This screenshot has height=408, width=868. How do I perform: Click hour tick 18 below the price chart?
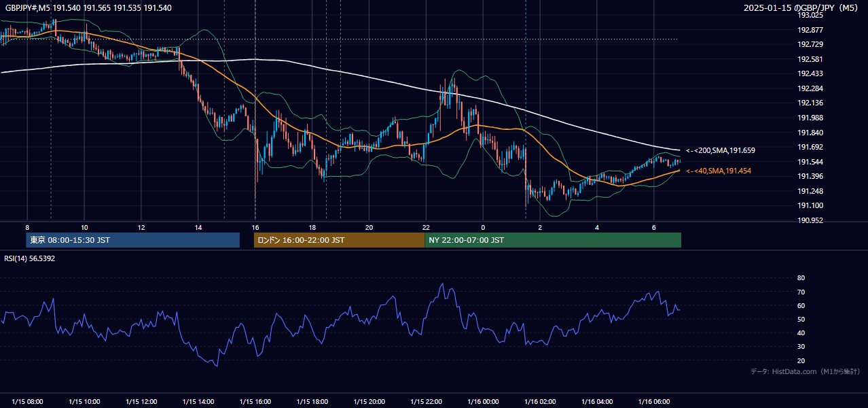312,227
